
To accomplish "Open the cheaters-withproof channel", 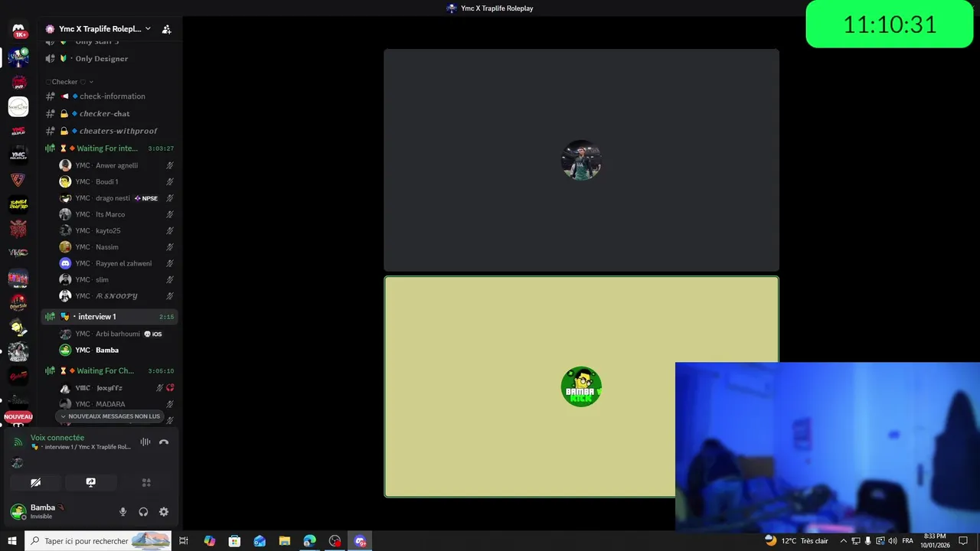I will [111, 131].
